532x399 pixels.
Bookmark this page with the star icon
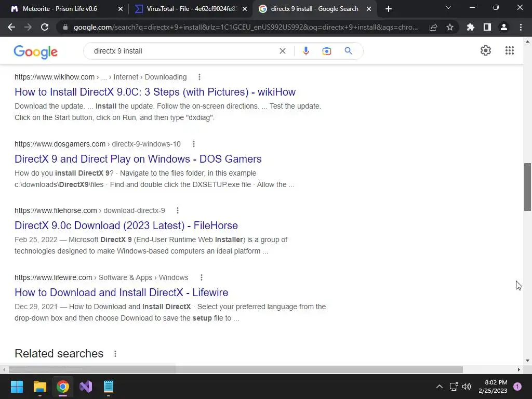coord(450,27)
